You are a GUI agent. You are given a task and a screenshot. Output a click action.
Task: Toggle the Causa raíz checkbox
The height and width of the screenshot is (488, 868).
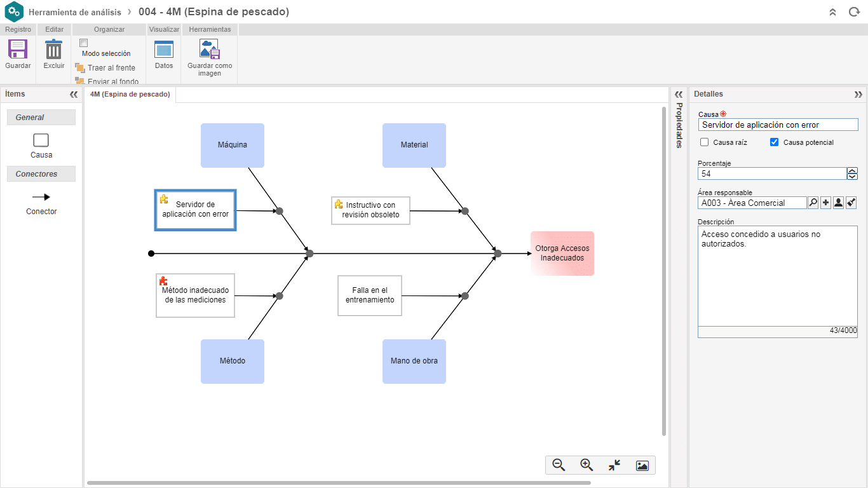[704, 142]
